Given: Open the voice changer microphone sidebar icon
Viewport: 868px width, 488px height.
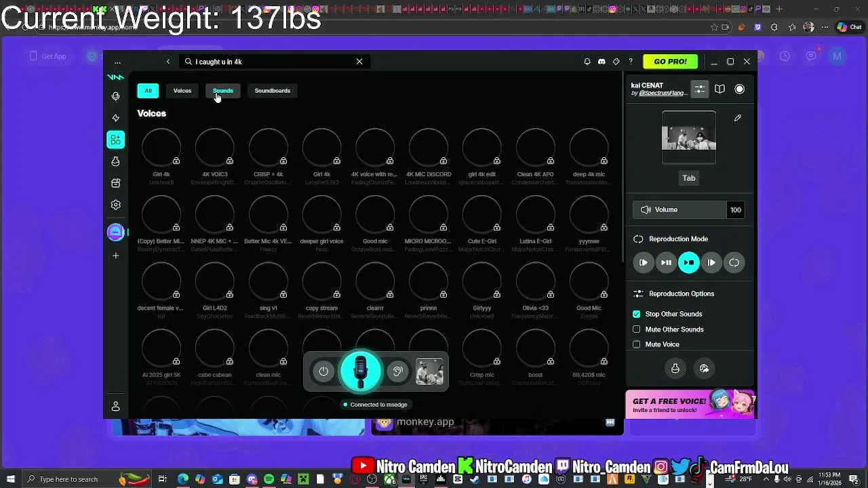Looking at the screenshot, I should click(116, 96).
